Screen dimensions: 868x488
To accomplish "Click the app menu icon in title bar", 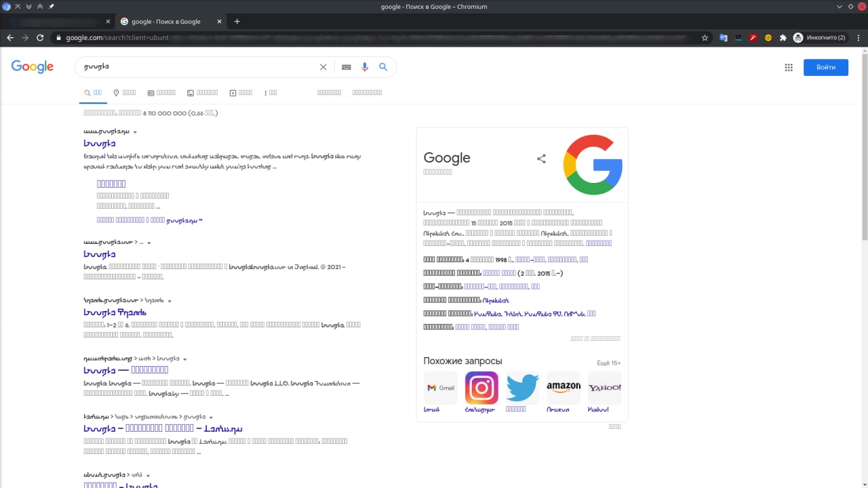I will pyautogui.click(x=7, y=7).
